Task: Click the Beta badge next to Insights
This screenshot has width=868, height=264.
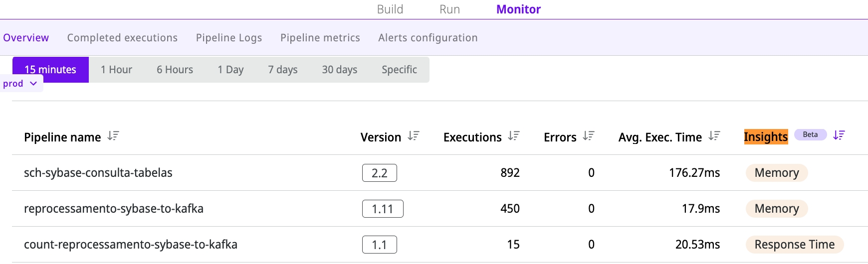Action: (810, 134)
